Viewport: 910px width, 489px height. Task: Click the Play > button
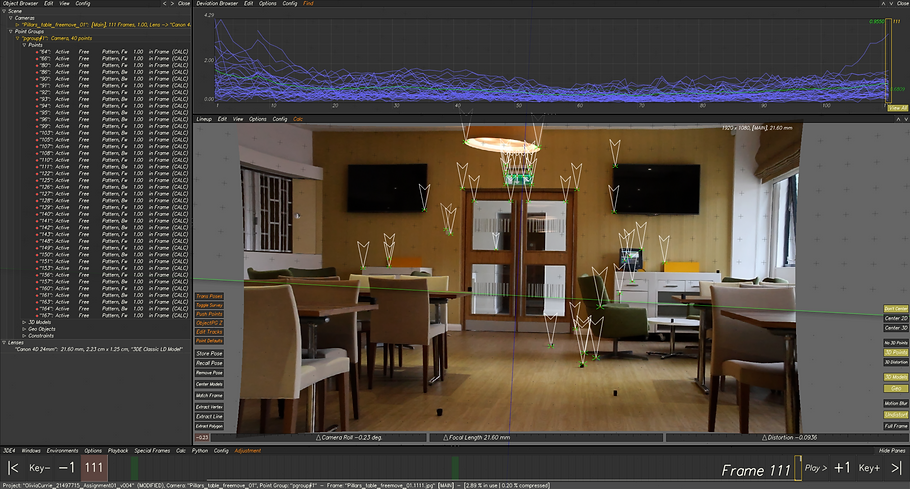[x=816, y=468]
